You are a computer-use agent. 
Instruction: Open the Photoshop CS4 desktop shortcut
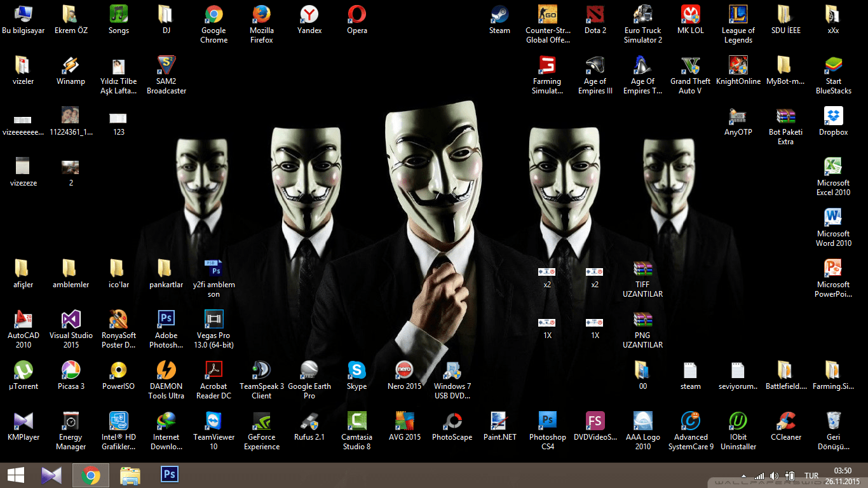coord(548,431)
